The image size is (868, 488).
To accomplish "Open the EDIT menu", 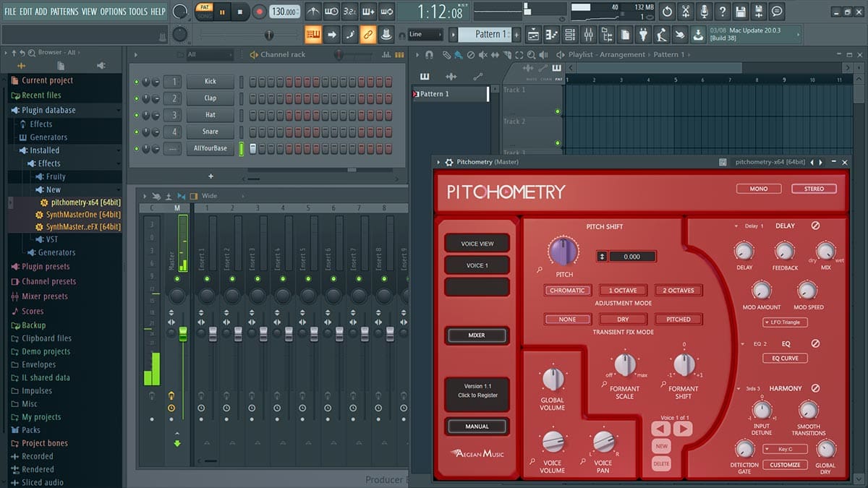I will tap(26, 12).
